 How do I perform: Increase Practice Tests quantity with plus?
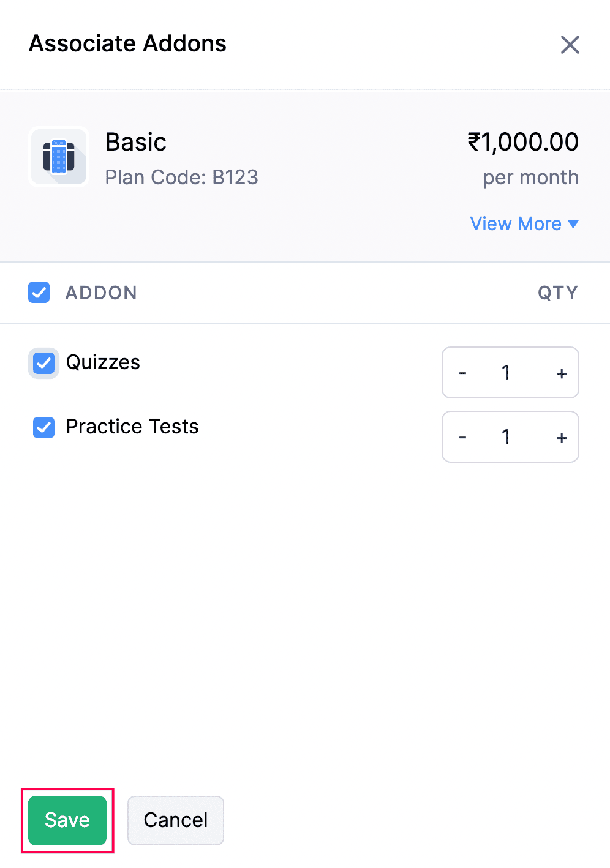point(561,438)
